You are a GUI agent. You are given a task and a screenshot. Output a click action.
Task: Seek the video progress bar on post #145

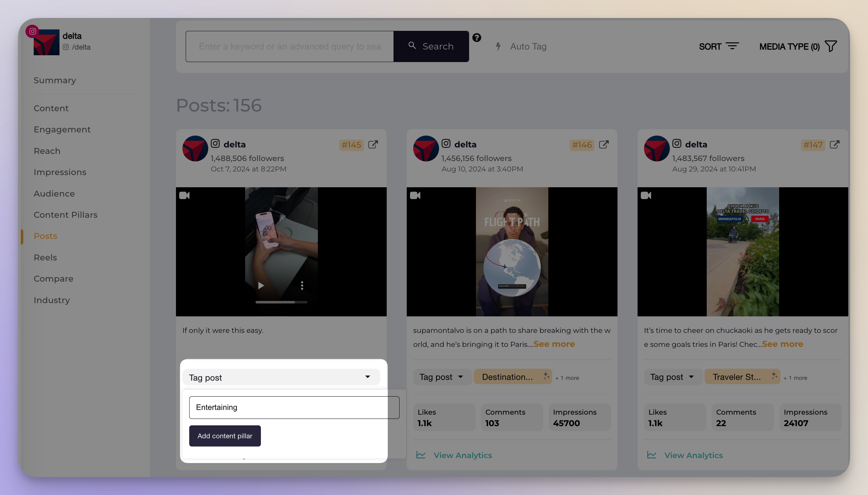coord(281,302)
